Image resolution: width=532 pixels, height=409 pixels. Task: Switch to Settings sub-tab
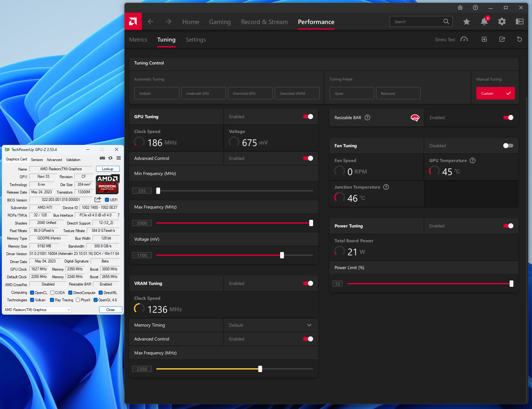click(196, 39)
